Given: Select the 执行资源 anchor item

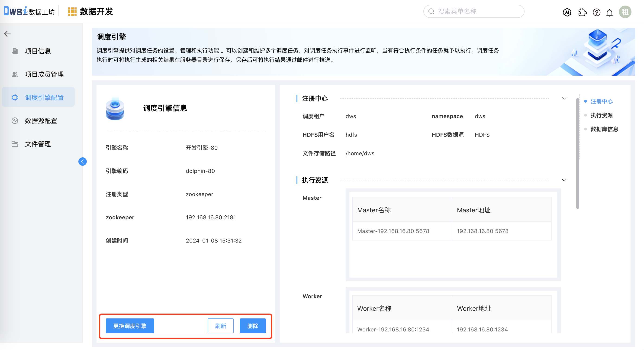Looking at the screenshot, I should (602, 115).
